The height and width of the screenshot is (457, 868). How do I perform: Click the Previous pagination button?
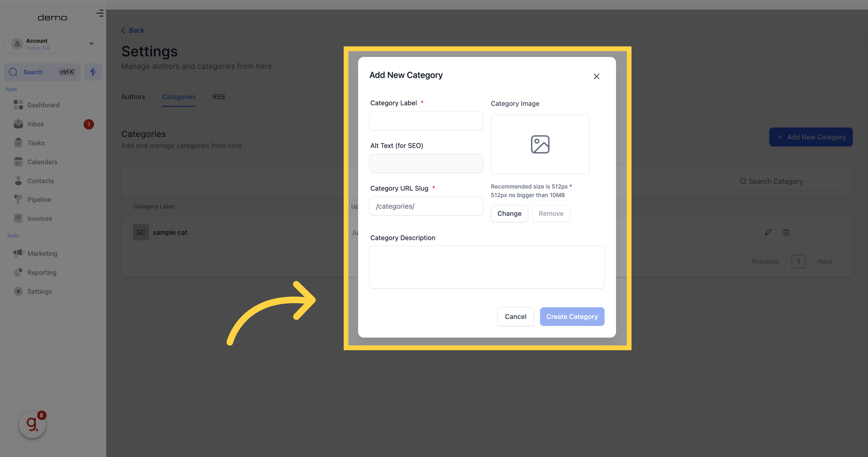click(765, 262)
